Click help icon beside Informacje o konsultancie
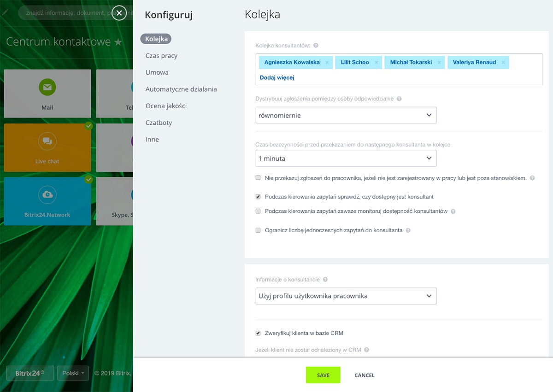 click(x=325, y=280)
